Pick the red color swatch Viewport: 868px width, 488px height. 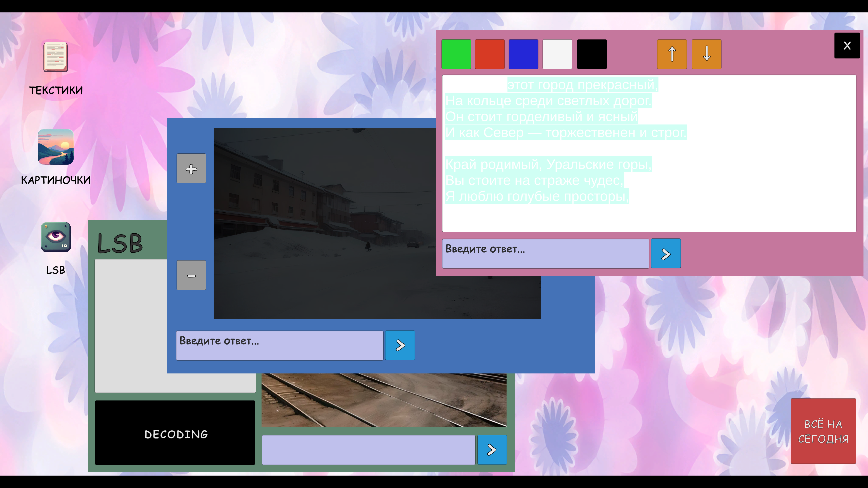(490, 54)
